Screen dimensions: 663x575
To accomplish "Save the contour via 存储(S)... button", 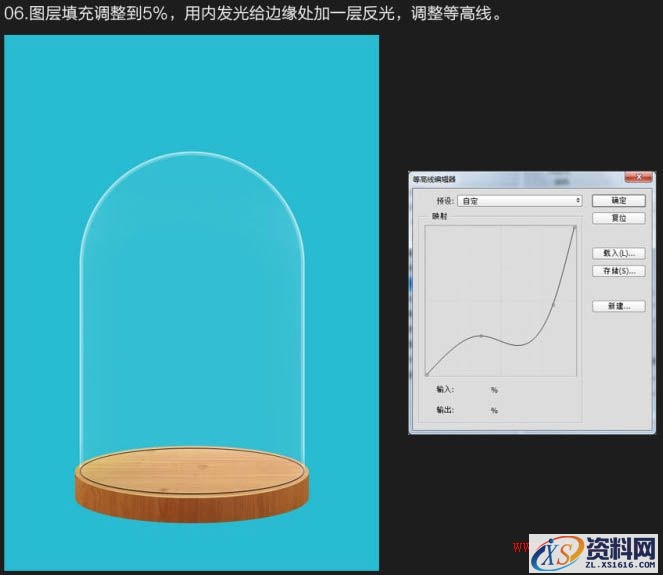I will 619,271.
